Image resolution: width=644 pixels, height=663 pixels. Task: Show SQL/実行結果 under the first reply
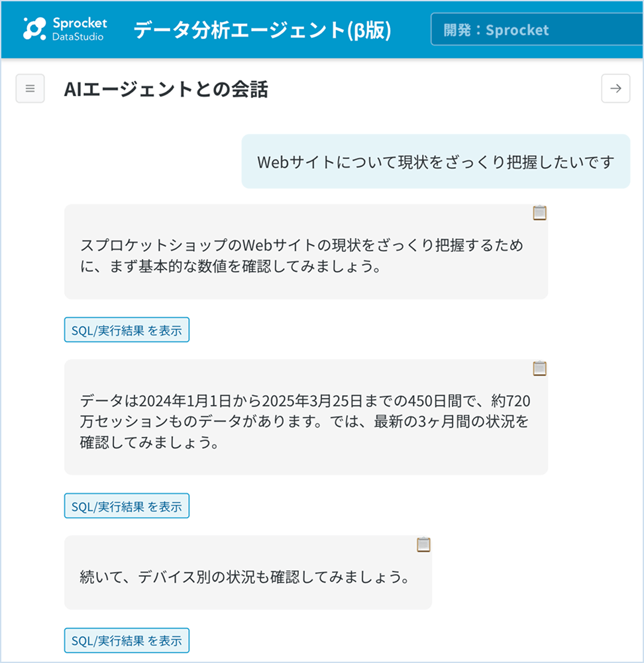[127, 330]
